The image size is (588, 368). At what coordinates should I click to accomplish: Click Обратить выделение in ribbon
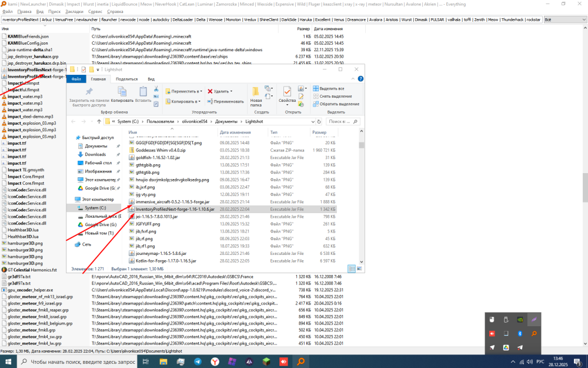(336, 104)
